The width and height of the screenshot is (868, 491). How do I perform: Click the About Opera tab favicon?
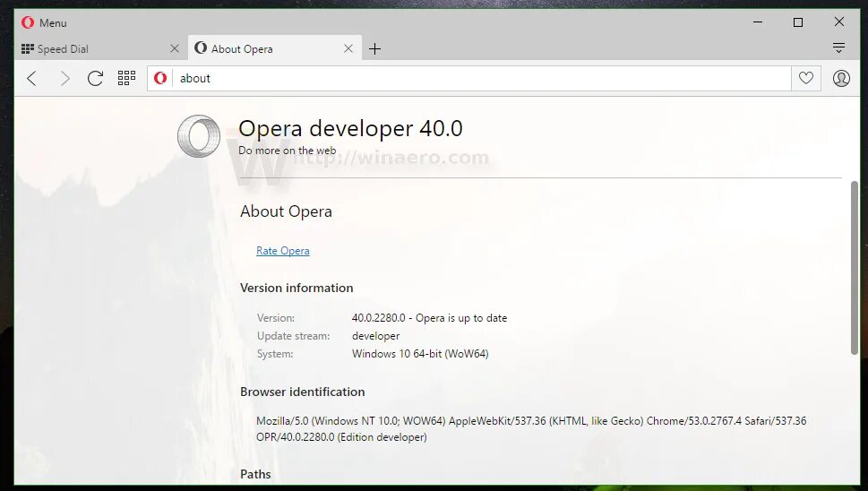click(201, 48)
